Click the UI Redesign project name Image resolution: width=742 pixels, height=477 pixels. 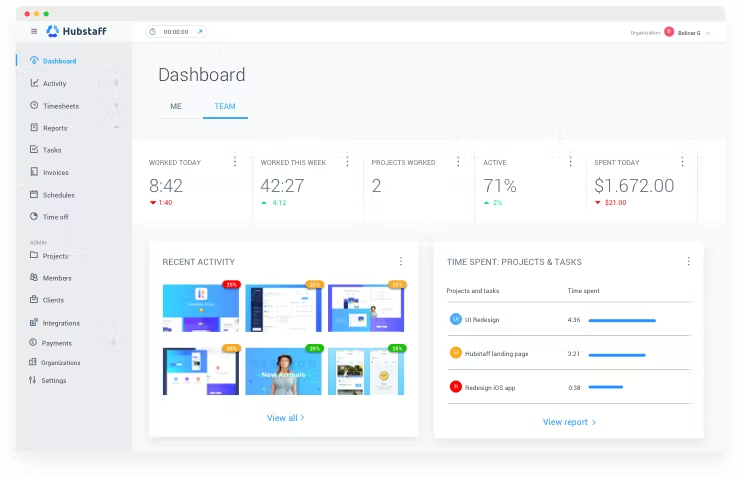(x=482, y=320)
